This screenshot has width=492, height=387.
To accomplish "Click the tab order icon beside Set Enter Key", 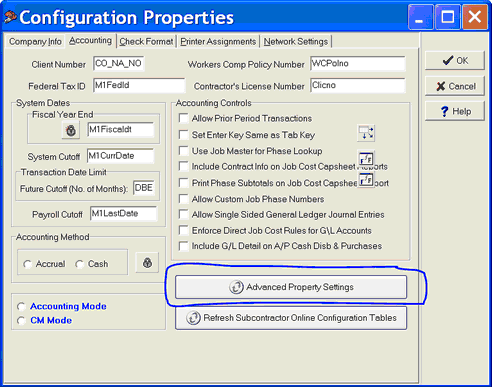I will tap(366, 133).
